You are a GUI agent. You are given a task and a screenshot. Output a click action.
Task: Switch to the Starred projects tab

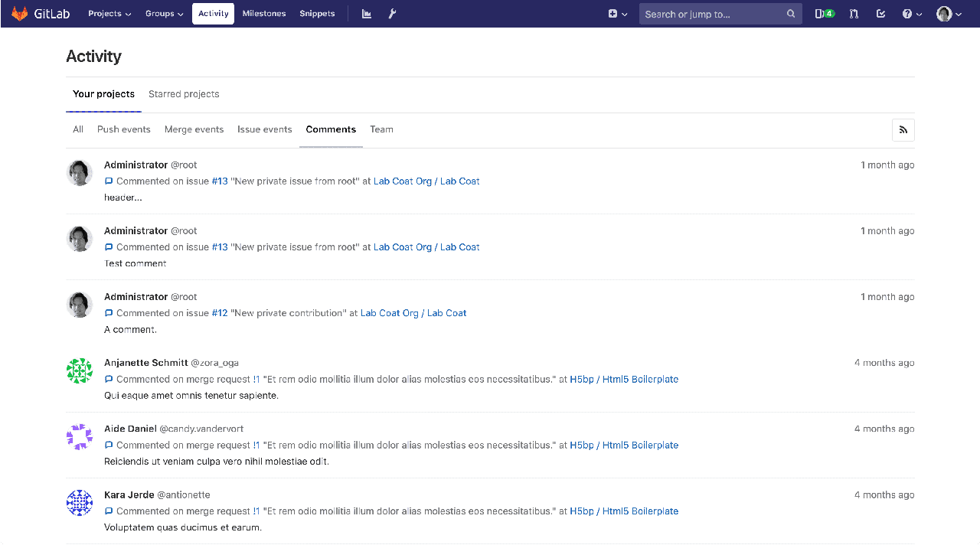(x=184, y=93)
